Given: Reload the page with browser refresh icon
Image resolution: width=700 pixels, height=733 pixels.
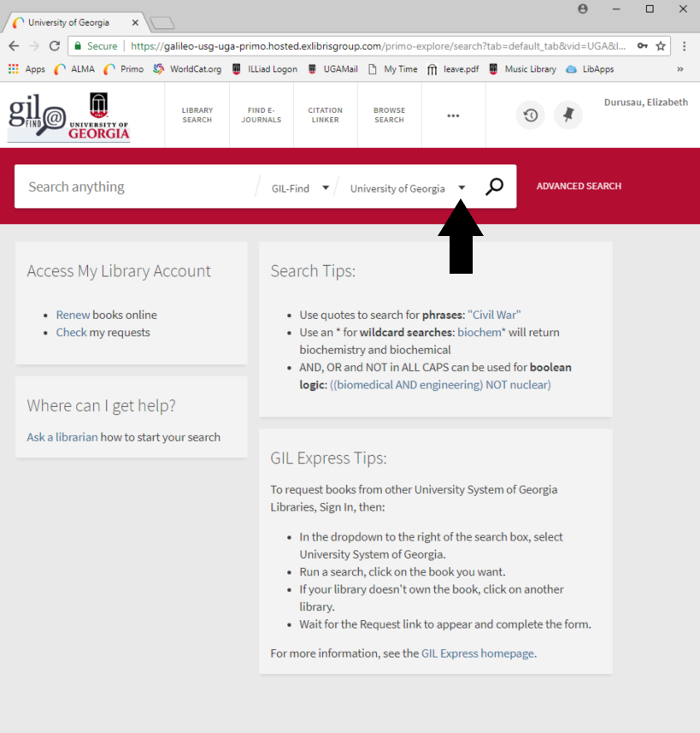Looking at the screenshot, I should click(55, 46).
